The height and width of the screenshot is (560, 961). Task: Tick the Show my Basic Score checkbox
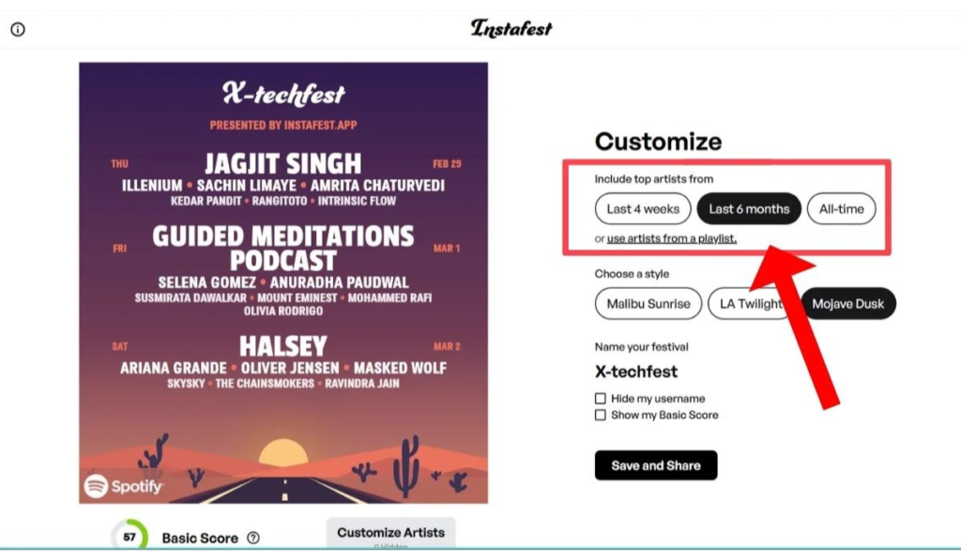click(600, 415)
